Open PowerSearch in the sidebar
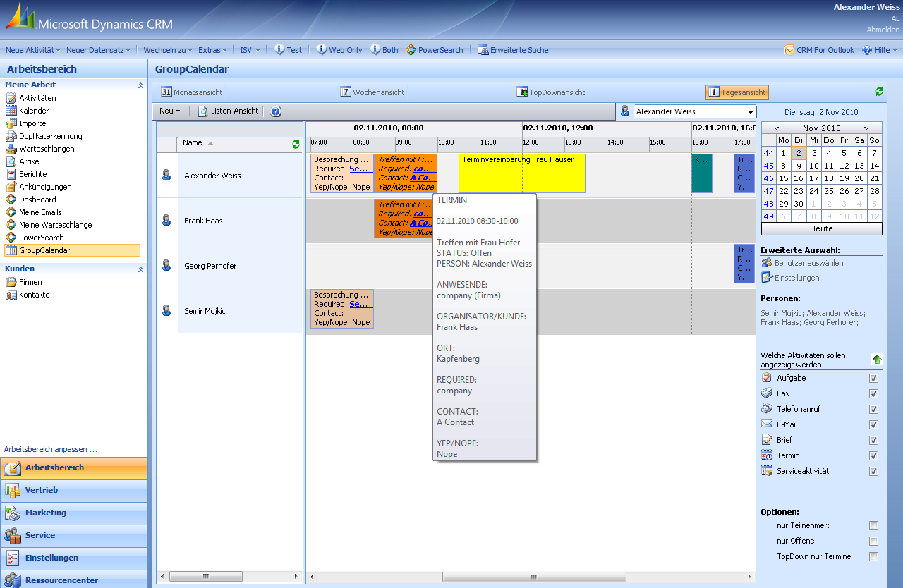Screen dimensions: 903x588 (x=41, y=238)
